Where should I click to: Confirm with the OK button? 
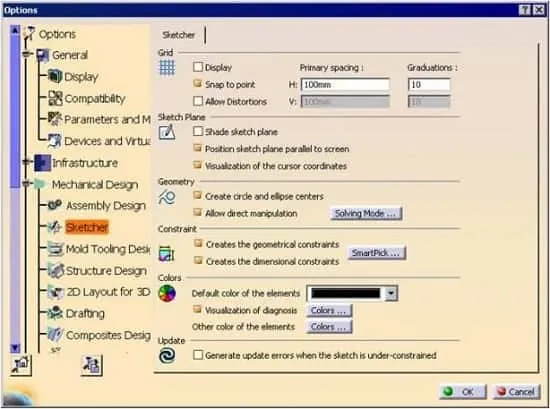463,391
